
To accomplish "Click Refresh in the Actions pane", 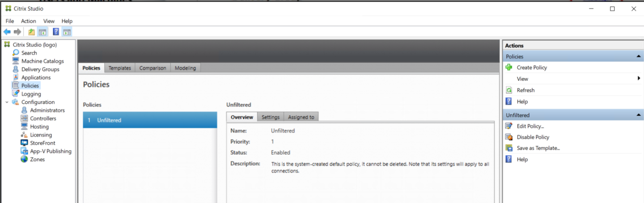I will click(525, 90).
